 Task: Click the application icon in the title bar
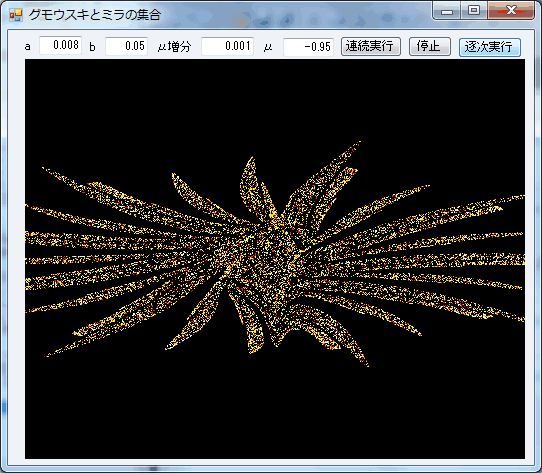click(16, 15)
